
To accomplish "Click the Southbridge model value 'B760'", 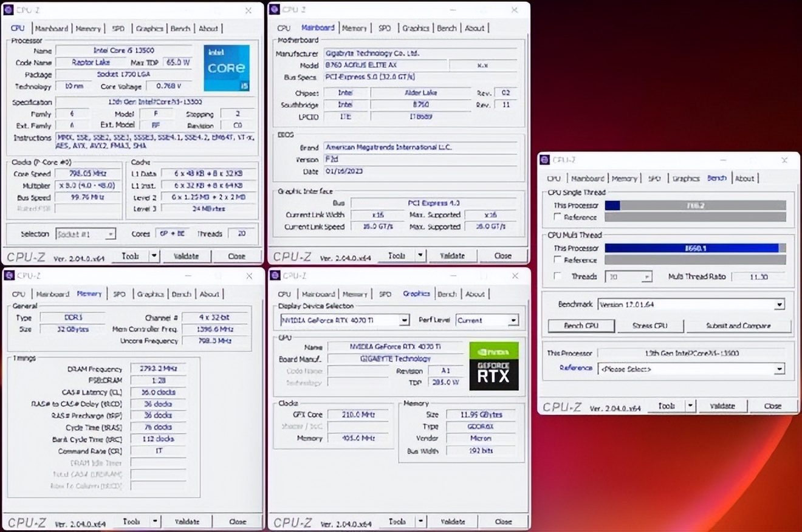I will pos(421,104).
